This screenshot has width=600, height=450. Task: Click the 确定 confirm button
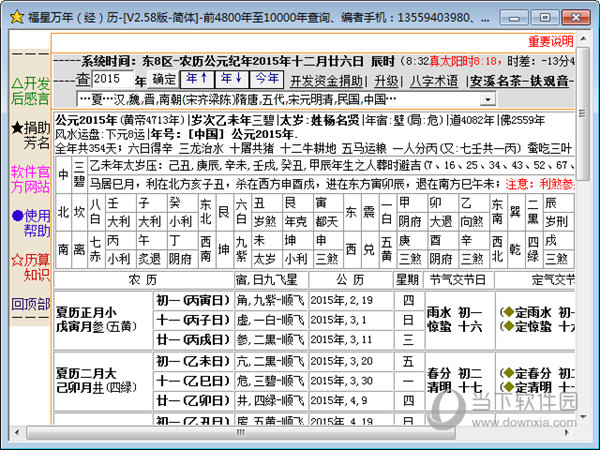pyautogui.click(x=164, y=79)
